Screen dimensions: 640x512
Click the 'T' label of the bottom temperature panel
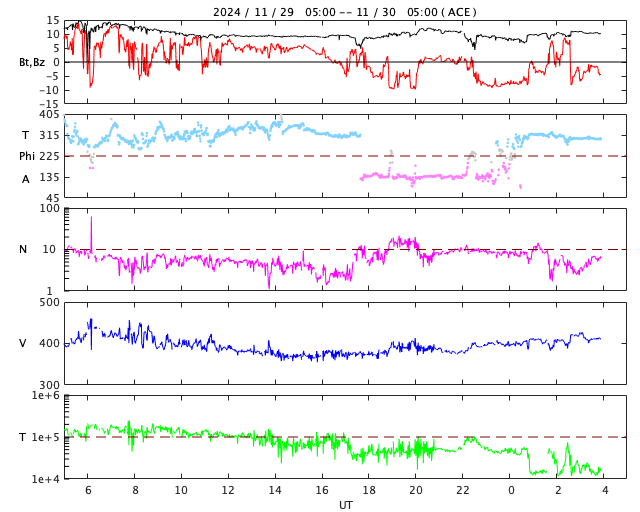[23, 437]
